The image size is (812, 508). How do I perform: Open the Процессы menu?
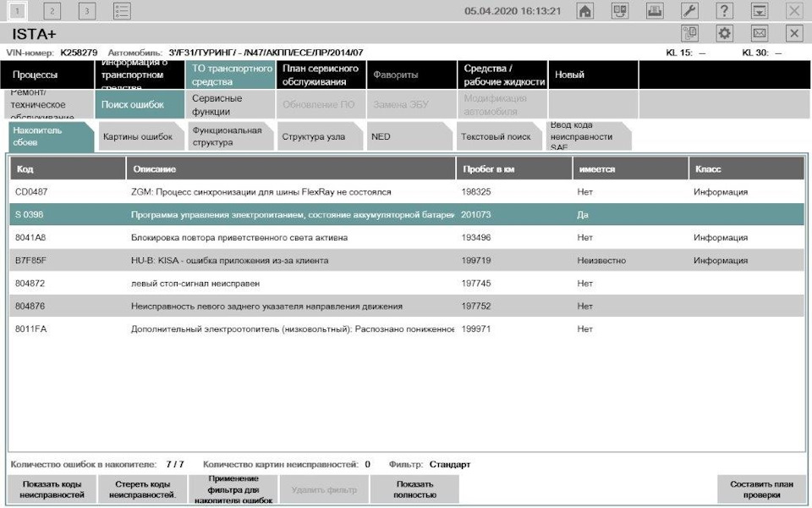tap(47, 75)
